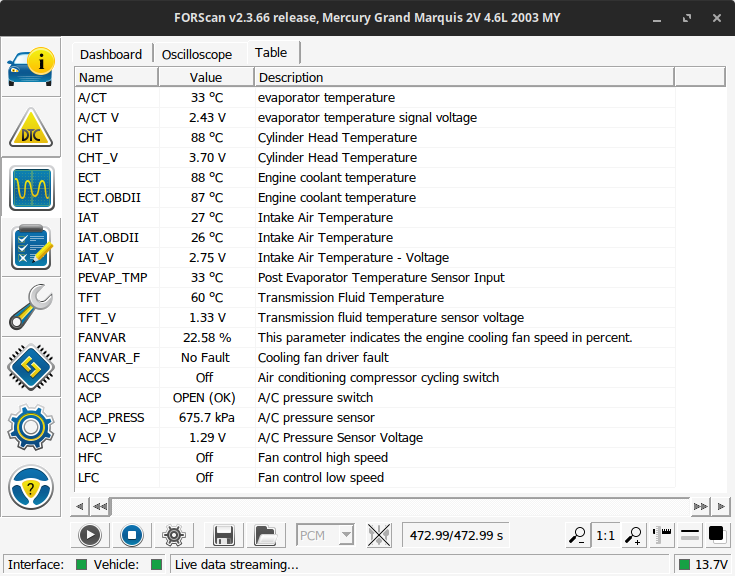Click the timeline position slider track
This screenshot has width=735, height=576.
click(399, 506)
